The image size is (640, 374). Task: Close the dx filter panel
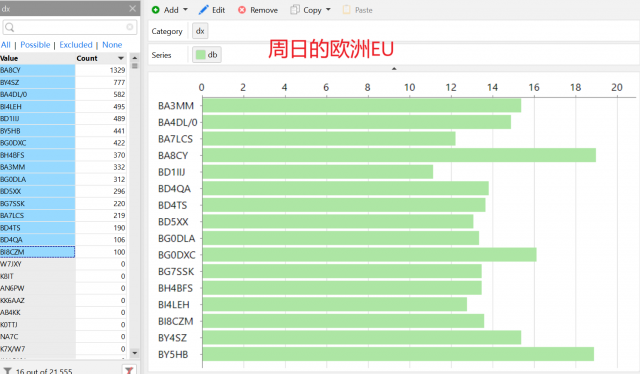pos(133,8)
